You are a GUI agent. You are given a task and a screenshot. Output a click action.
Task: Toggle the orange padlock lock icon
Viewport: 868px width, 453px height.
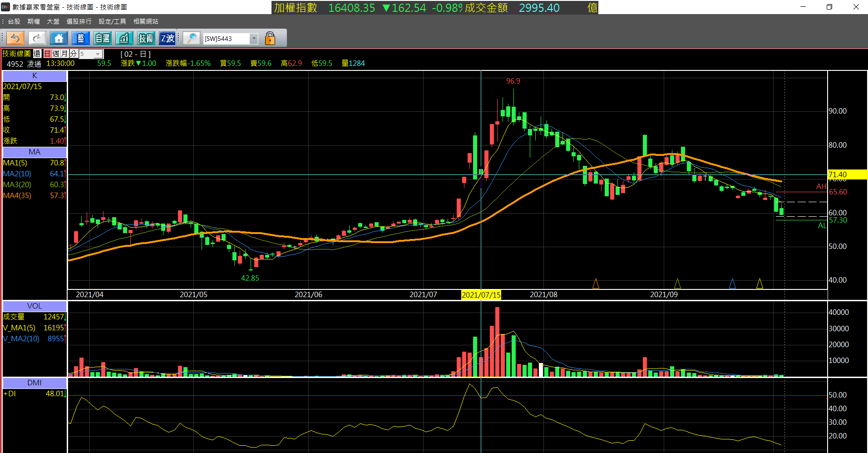point(270,38)
